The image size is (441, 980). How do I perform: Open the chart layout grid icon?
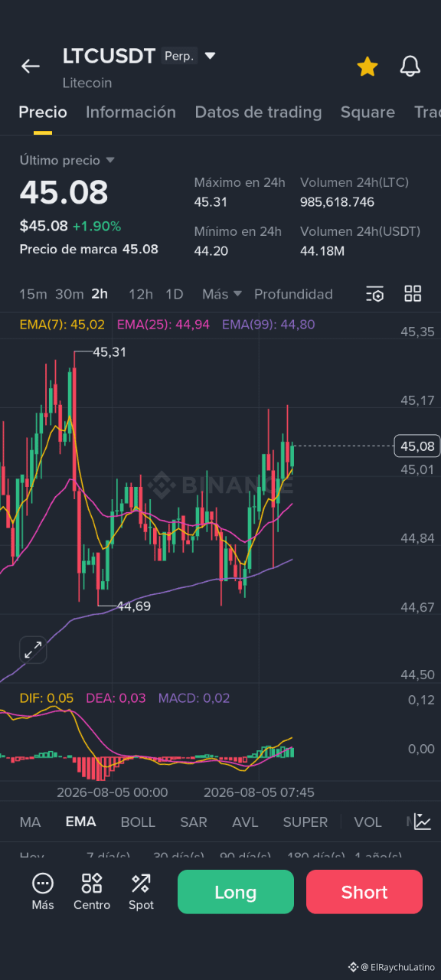pos(413,293)
